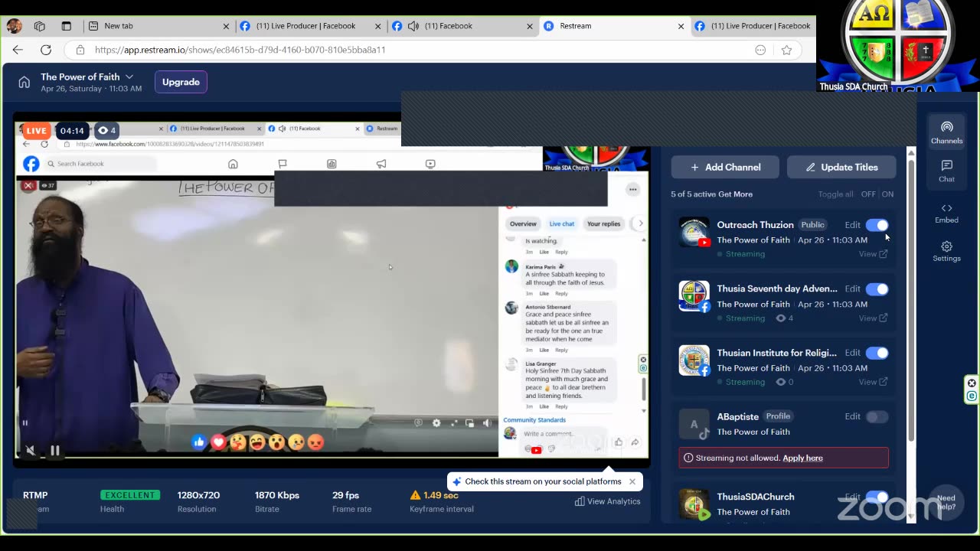Click the Facebook Pages flag icon in preview
980x551 pixels.
[283, 164]
